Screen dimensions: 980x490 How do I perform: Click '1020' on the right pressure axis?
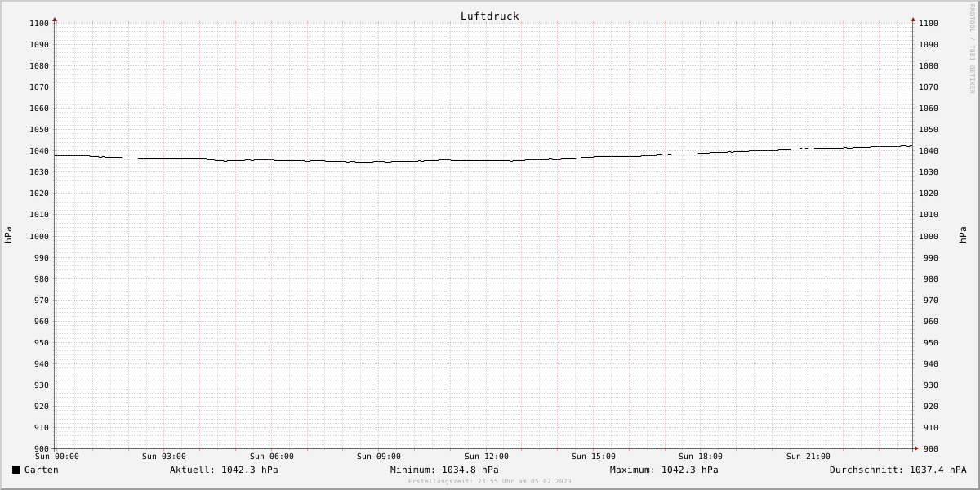tap(929, 194)
